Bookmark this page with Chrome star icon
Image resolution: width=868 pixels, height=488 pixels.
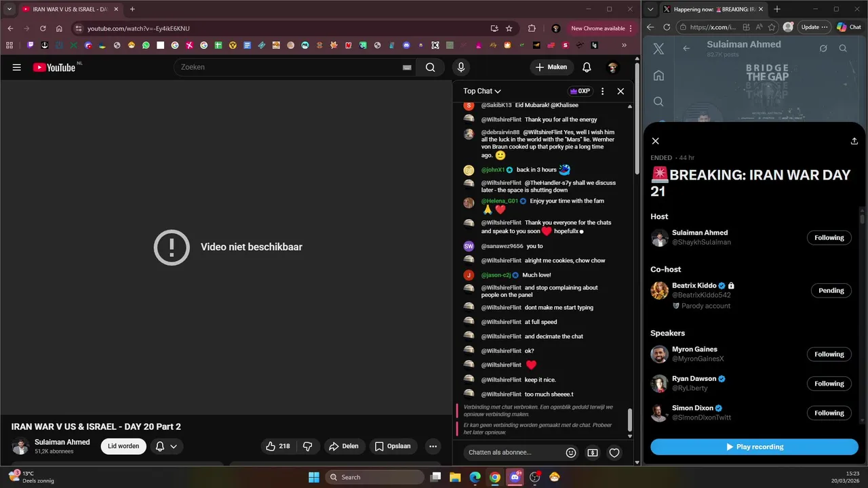tap(509, 28)
